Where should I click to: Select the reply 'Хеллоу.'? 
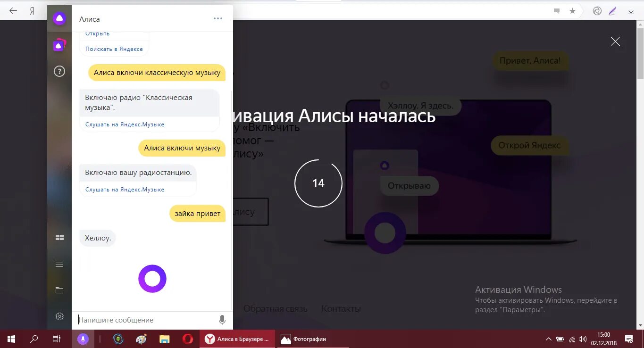click(x=98, y=238)
